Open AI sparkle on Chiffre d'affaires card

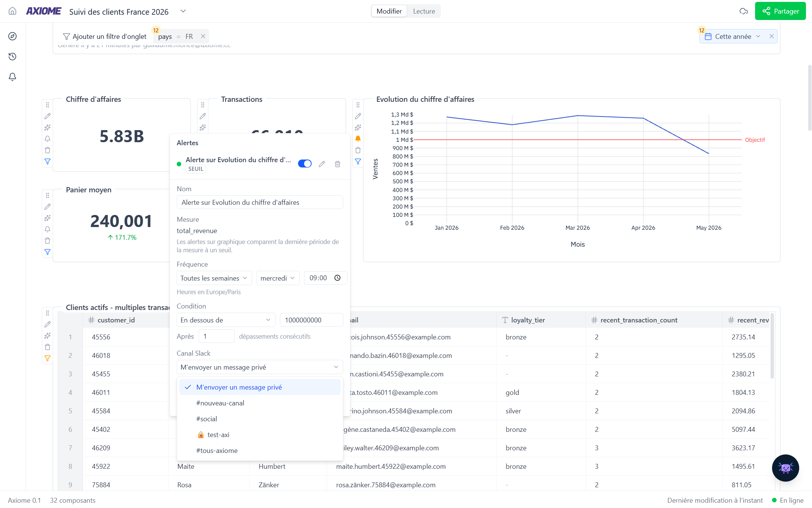click(x=47, y=127)
